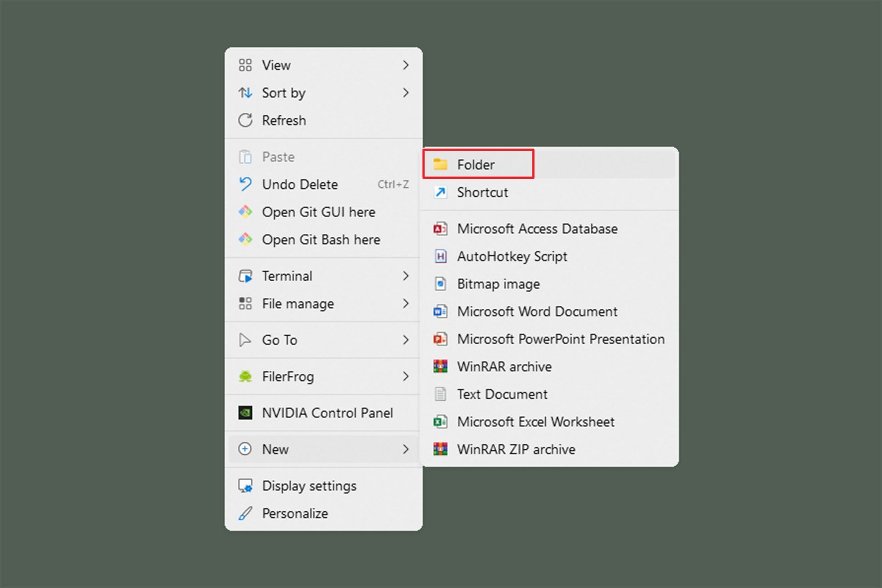
Task: Choose Personalize from the context menu
Action: (x=294, y=513)
